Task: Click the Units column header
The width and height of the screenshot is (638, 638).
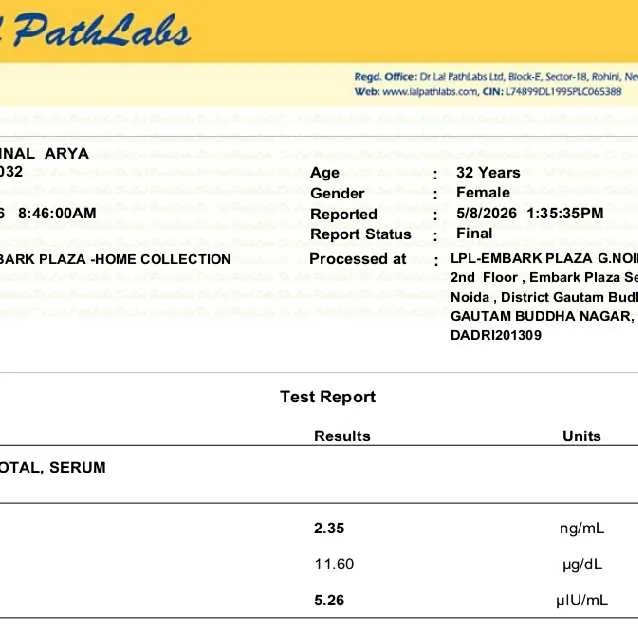Action: 581,436
